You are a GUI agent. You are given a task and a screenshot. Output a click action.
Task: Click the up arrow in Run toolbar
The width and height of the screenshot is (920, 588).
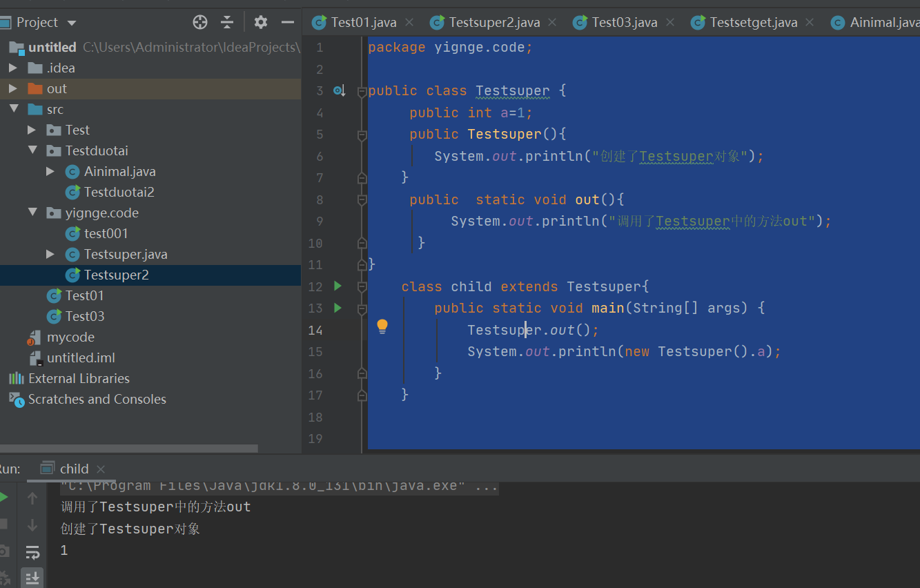click(32, 498)
